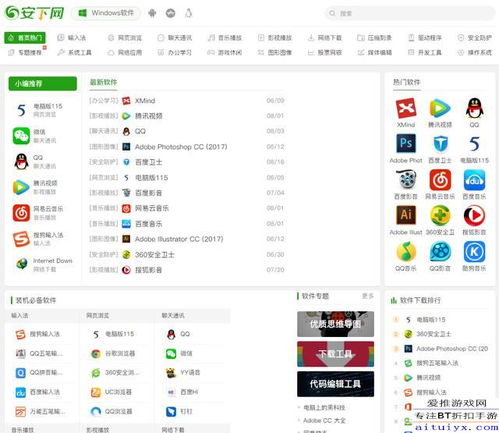Click the Windows软件 platform button

[x=106, y=13]
